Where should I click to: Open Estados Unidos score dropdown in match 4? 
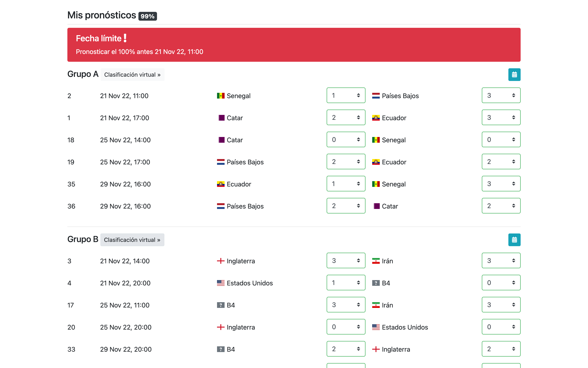coord(346,283)
